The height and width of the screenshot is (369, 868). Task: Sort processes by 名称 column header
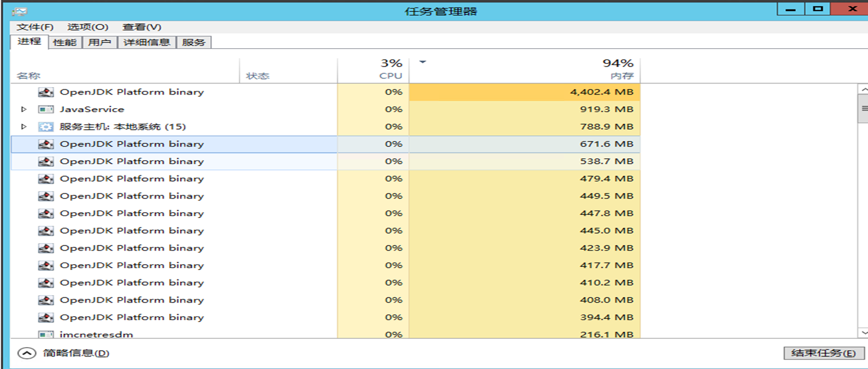tap(28, 76)
